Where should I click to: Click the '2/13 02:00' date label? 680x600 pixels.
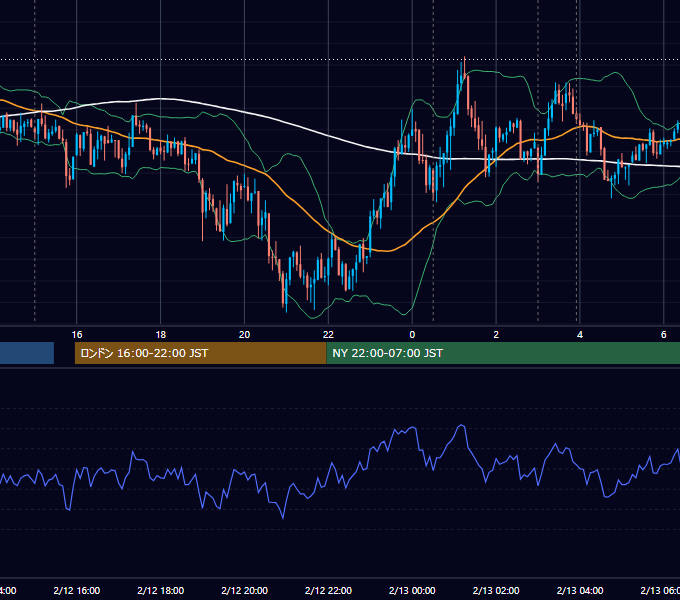[x=496, y=590]
